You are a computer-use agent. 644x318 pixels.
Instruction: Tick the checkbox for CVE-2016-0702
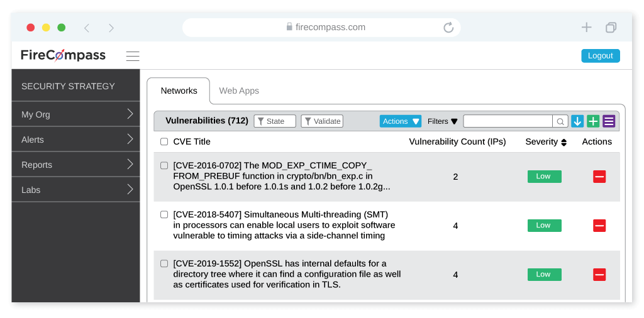pos(164,165)
